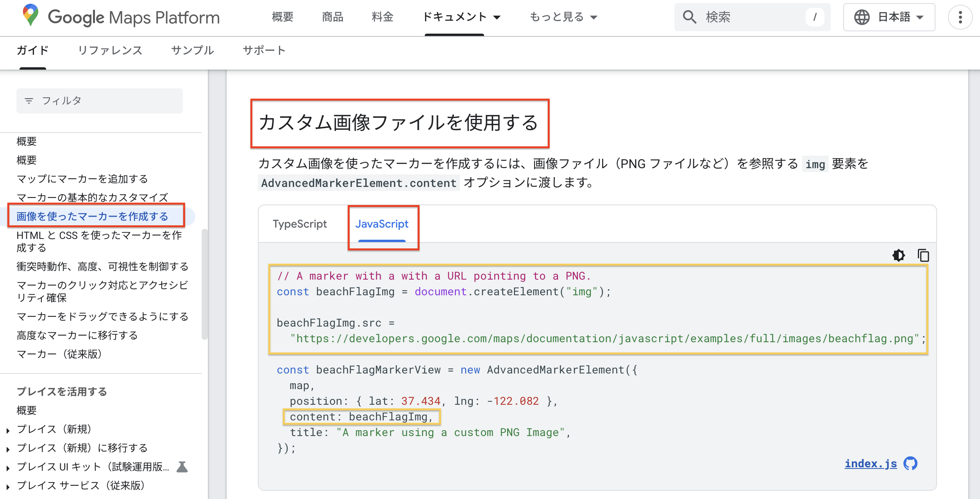
Task: Click the GitHub icon beside index.js
Action: coord(910,463)
